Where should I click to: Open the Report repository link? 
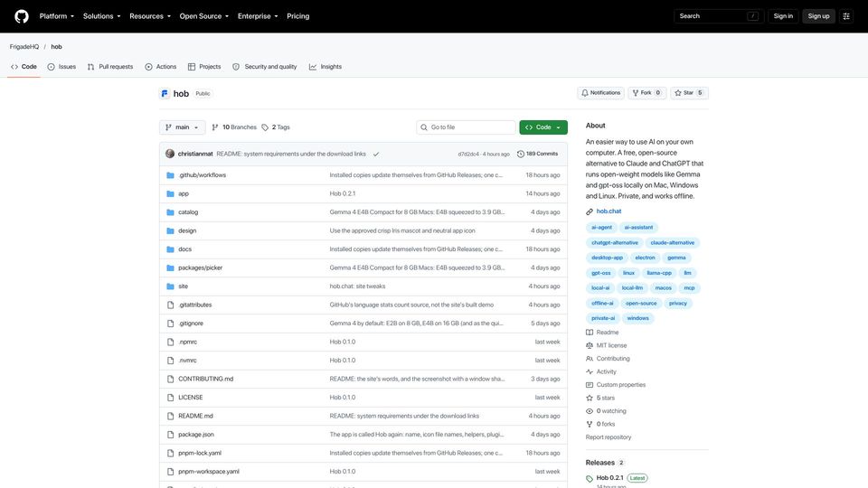click(x=609, y=437)
